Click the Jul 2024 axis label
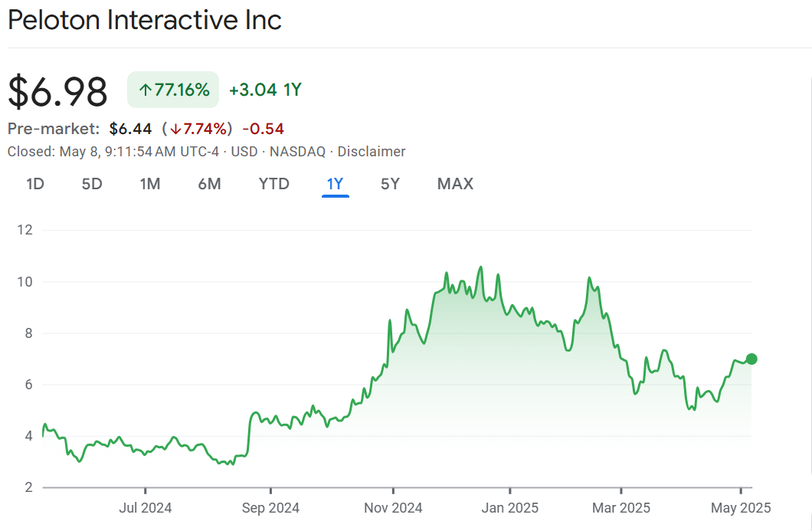 point(146,508)
